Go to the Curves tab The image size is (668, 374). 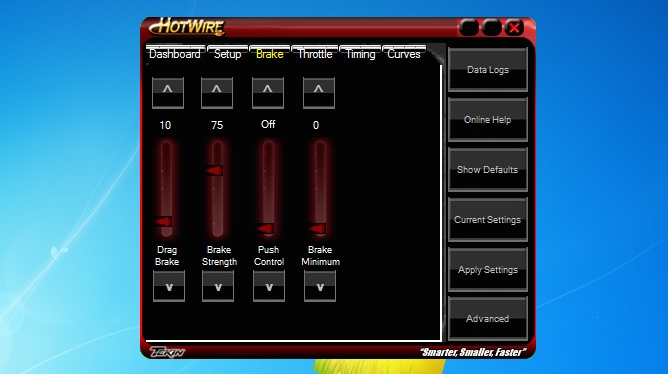404,54
